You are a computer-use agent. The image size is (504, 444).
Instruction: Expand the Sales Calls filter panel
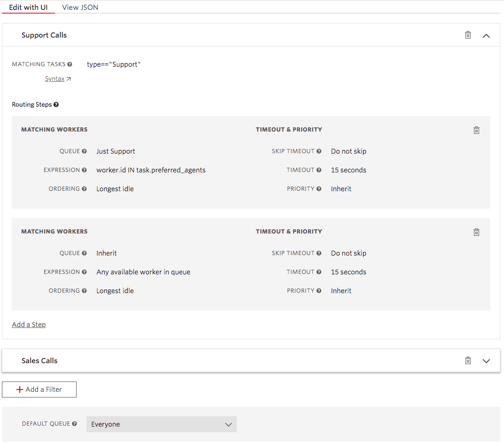point(486,360)
